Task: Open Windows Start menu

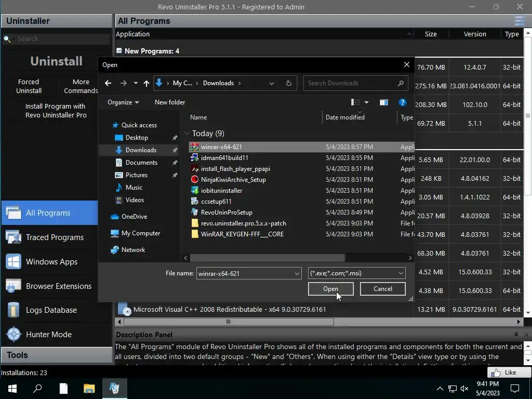Action: (12, 389)
